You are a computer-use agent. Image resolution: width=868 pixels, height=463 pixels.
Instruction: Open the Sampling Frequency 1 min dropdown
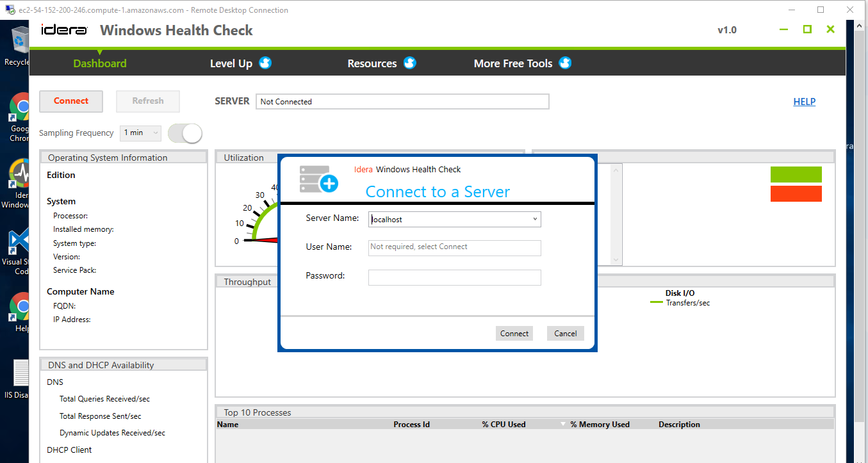click(x=141, y=133)
